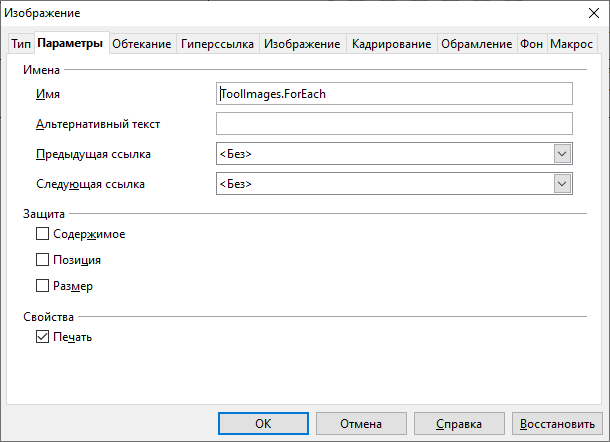610x442 pixels.
Task: Open the Кадрирование tab
Action: coord(391,44)
